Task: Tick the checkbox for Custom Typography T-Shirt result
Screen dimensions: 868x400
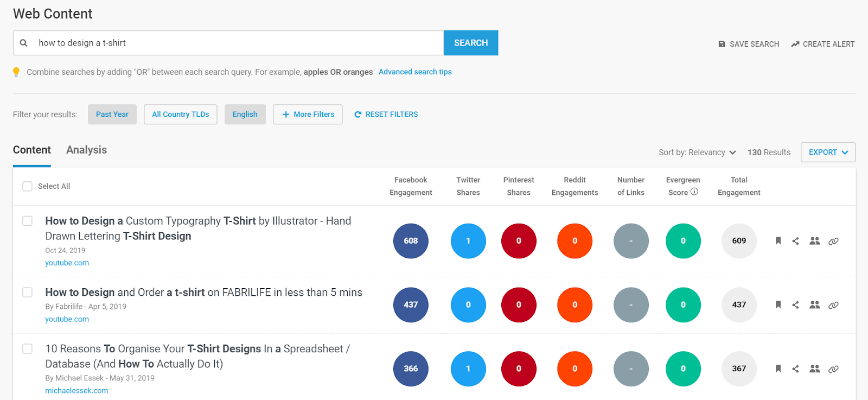Action: 28,221
